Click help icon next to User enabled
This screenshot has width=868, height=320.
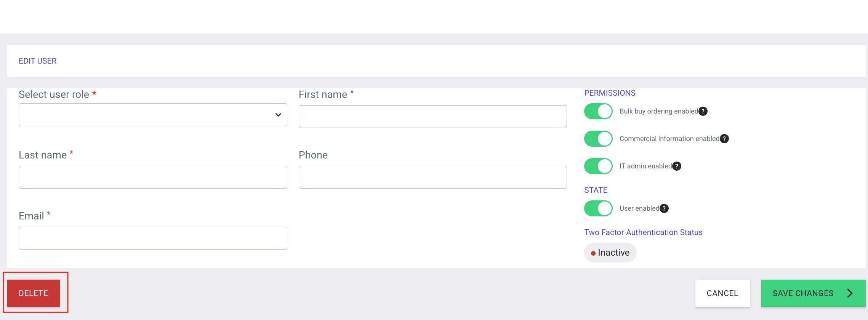coord(664,208)
